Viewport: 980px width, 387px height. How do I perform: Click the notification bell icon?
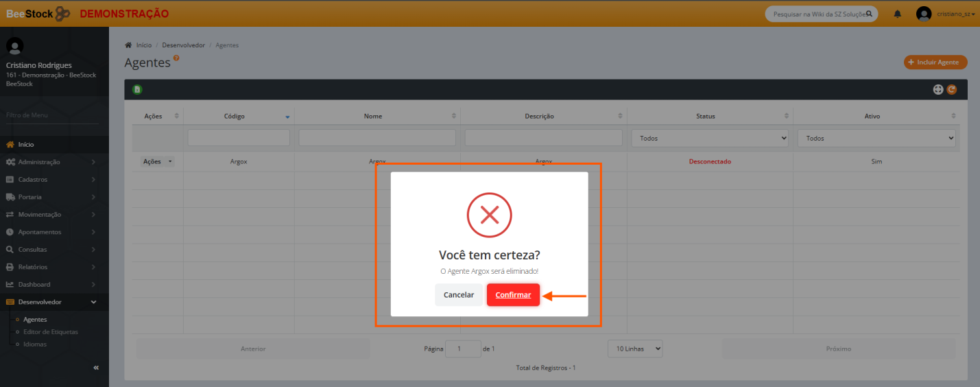point(897,14)
